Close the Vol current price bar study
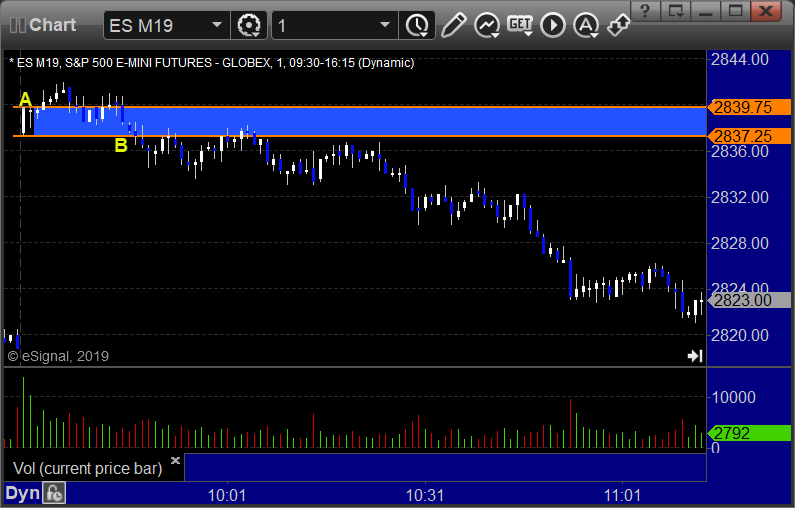795x508 pixels. [175, 460]
